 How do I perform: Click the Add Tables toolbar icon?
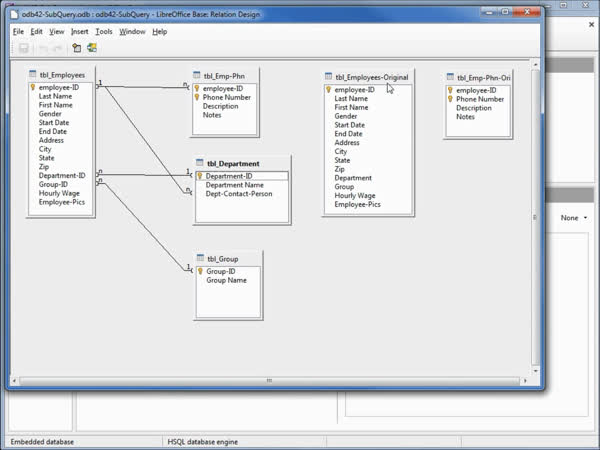(76, 48)
